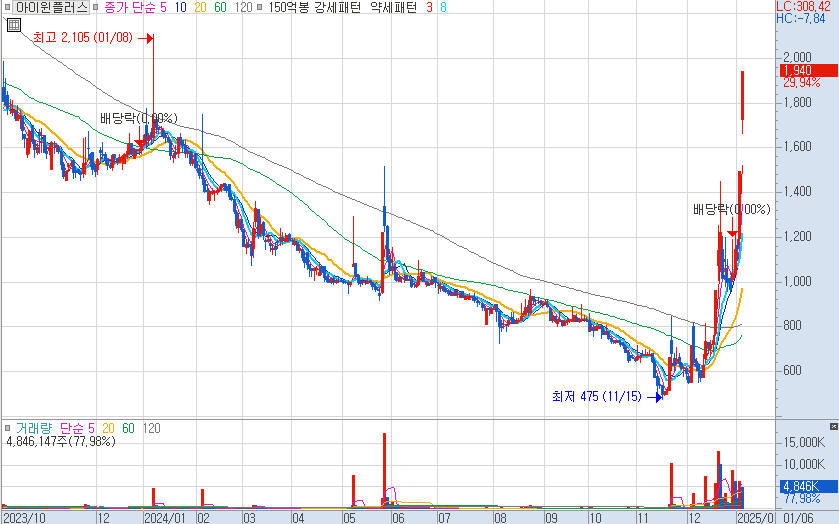
Task: Click the 1,200 price axis label
Action: 797,237
